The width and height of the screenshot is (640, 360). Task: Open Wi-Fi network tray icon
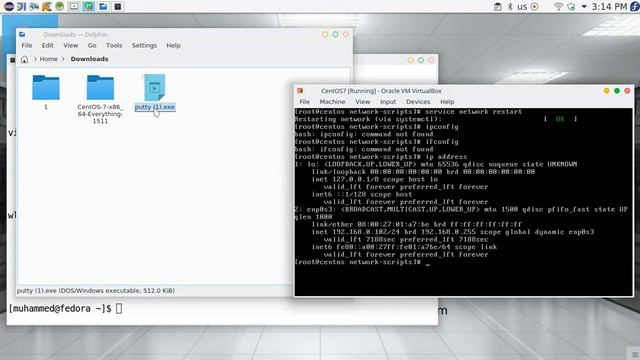point(558,7)
